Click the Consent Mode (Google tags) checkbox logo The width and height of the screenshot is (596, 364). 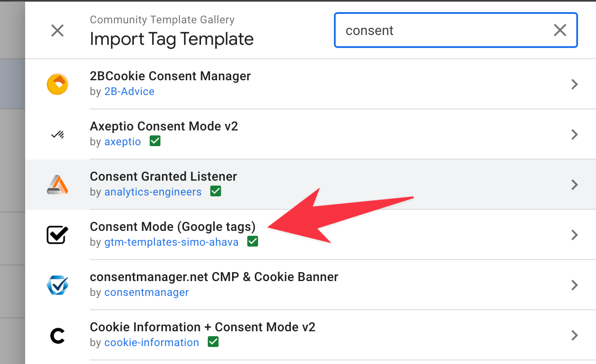coord(57,234)
